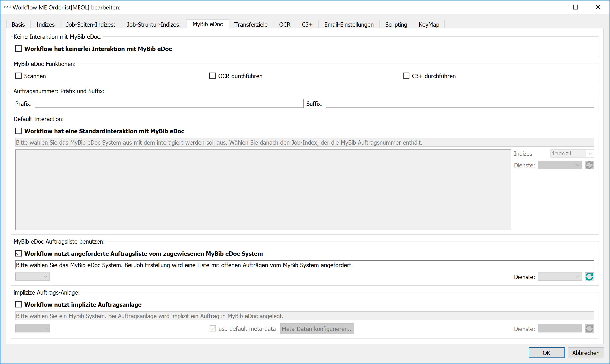Viewport: 610px width, 364px height.
Task: Click the empty MyBib eDoc system list box
Action: click(x=263, y=190)
